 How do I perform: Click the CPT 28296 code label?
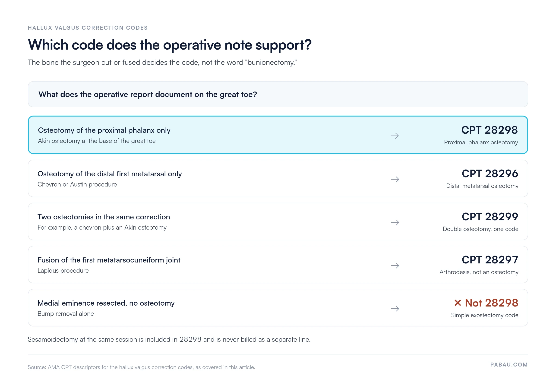pos(490,174)
